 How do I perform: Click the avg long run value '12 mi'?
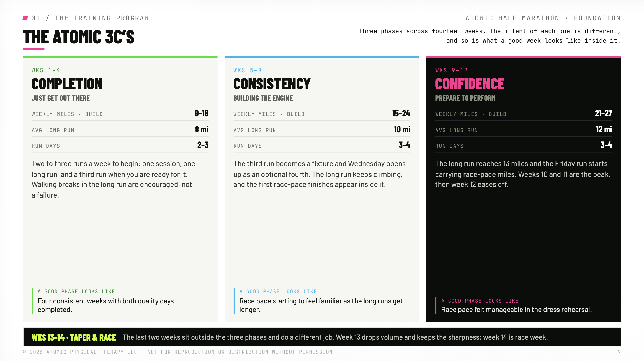coord(604,129)
